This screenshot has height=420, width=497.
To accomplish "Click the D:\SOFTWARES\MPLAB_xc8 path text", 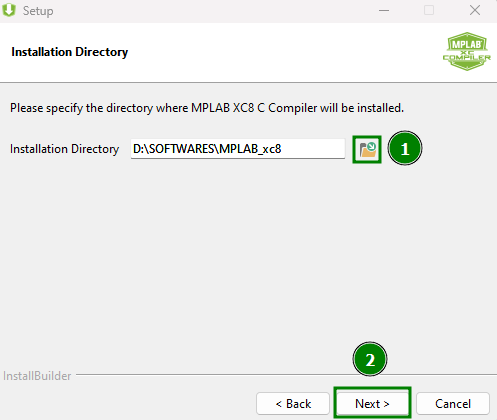I will point(207,149).
